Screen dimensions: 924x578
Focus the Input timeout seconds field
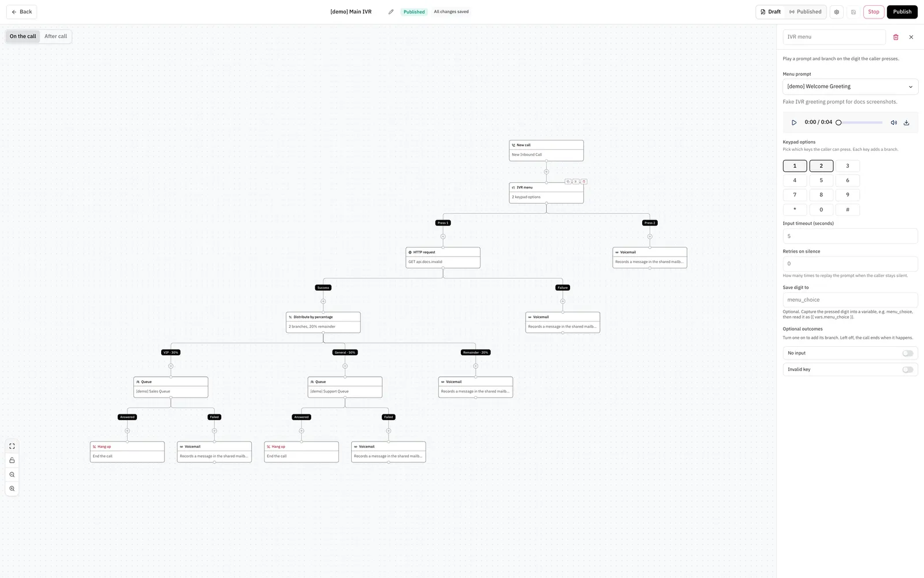(x=850, y=236)
